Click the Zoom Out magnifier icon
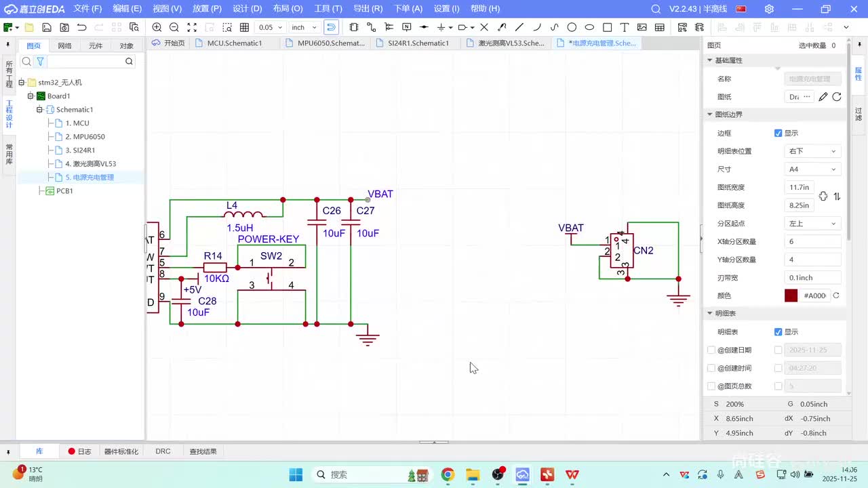This screenshot has height=488, width=868. click(x=174, y=27)
